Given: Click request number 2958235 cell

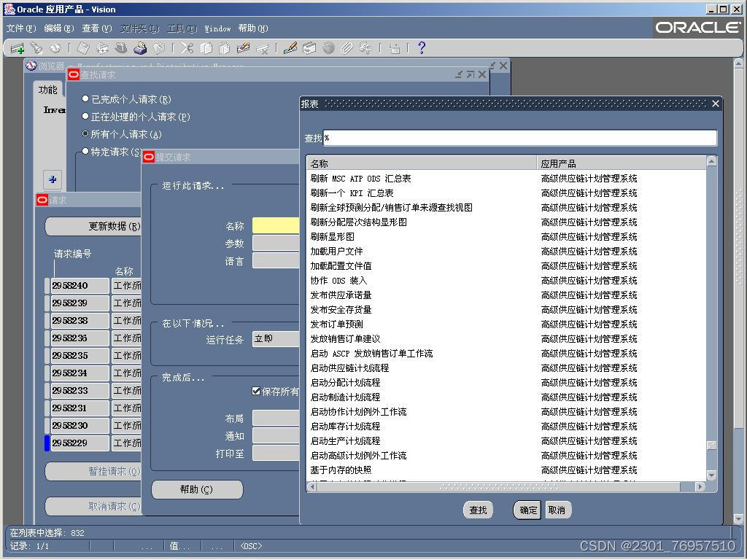Looking at the screenshot, I should tap(80, 356).
